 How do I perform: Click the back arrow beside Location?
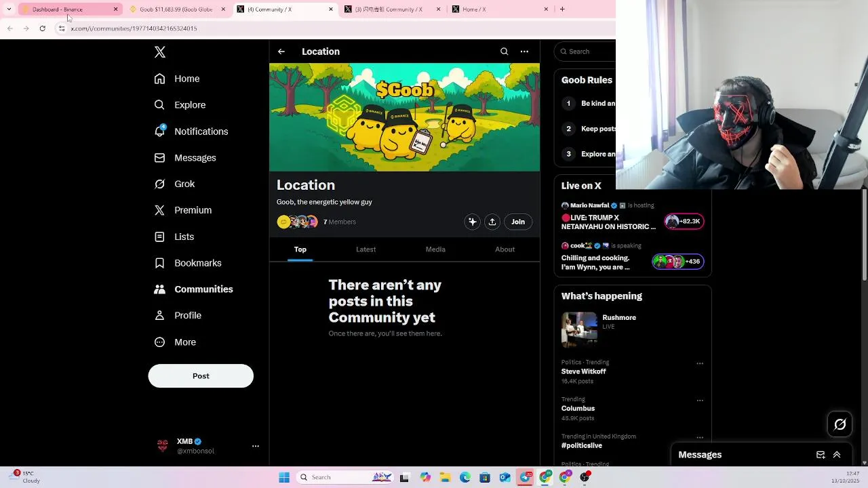point(281,52)
